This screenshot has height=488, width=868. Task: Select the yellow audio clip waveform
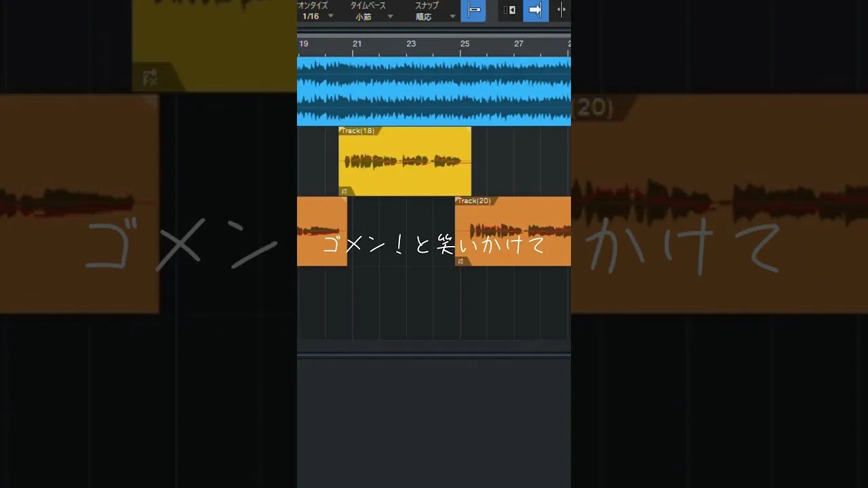(404, 162)
